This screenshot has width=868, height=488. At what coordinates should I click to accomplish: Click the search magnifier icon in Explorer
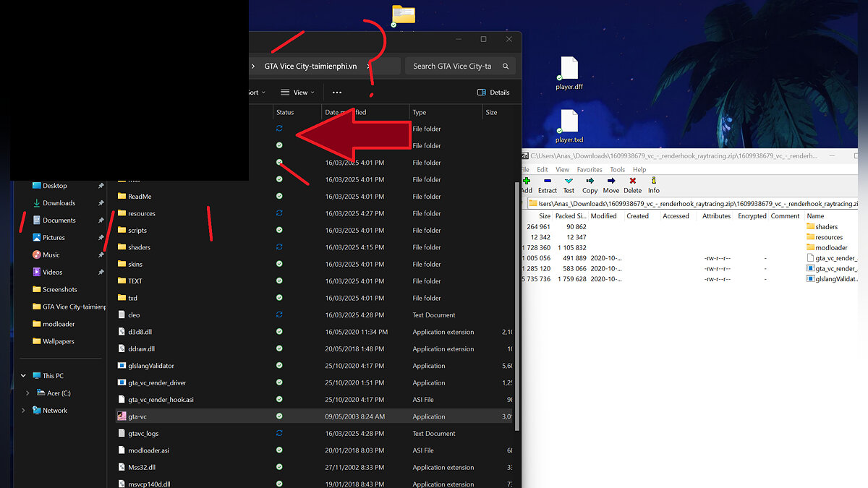click(x=506, y=66)
